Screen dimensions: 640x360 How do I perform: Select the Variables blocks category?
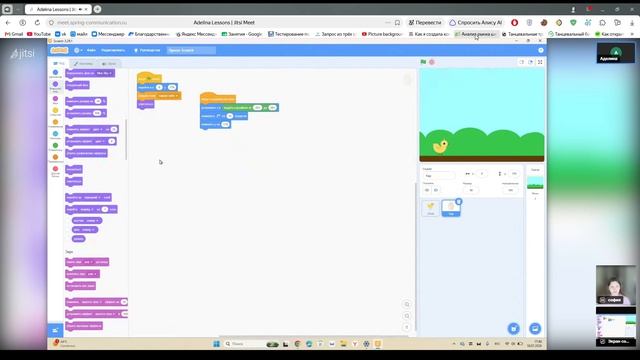[56, 159]
